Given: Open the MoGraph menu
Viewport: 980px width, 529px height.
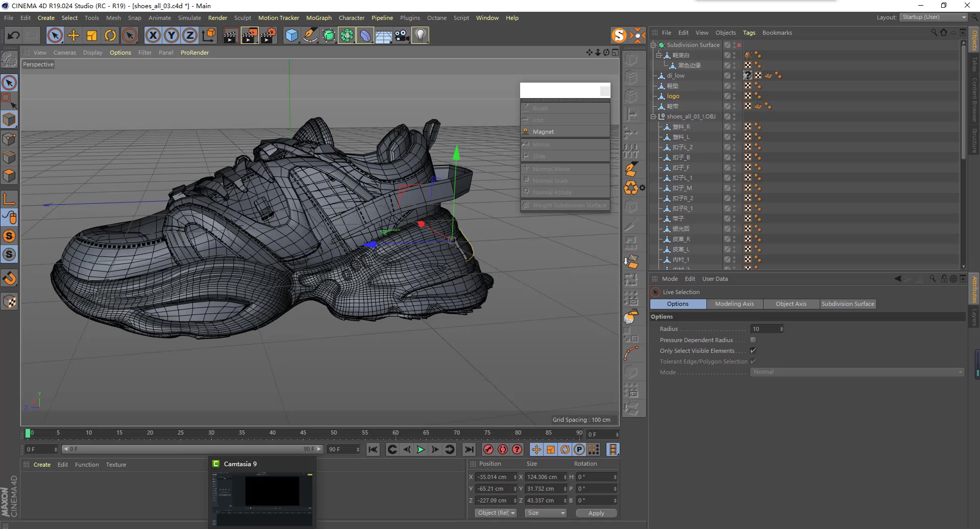Looking at the screenshot, I should click(x=318, y=18).
